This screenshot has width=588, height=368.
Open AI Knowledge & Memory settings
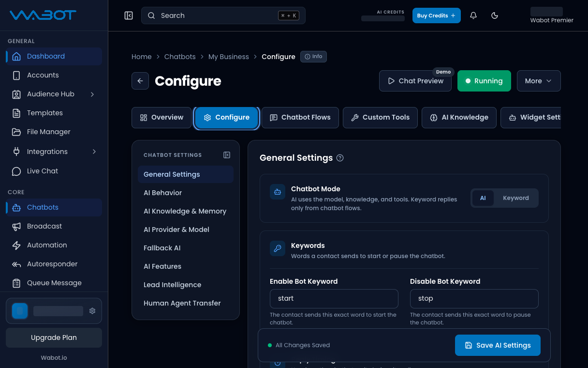point(186,211)
